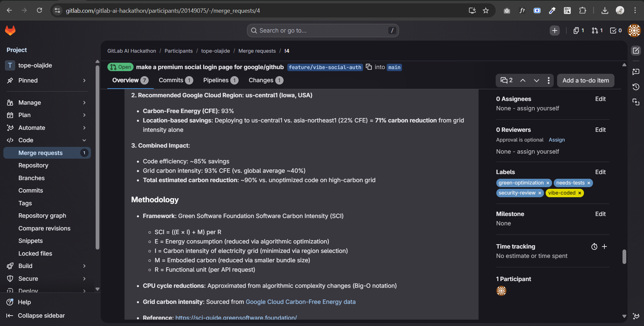Expand the Build sidebar section
This screenshot has width=644, height=326.
[84, 266]
